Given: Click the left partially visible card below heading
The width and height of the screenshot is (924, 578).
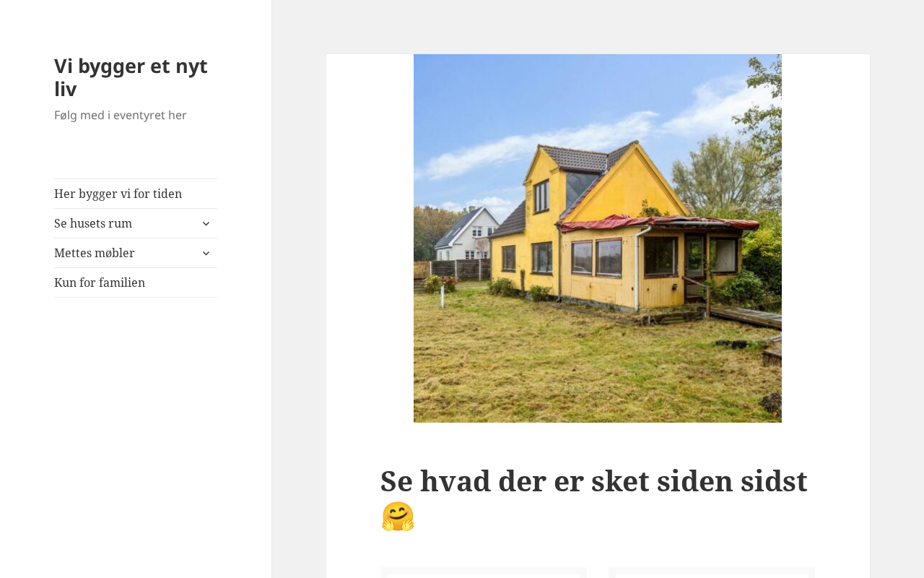Looking at the screenshot, I should click(484, 573).
